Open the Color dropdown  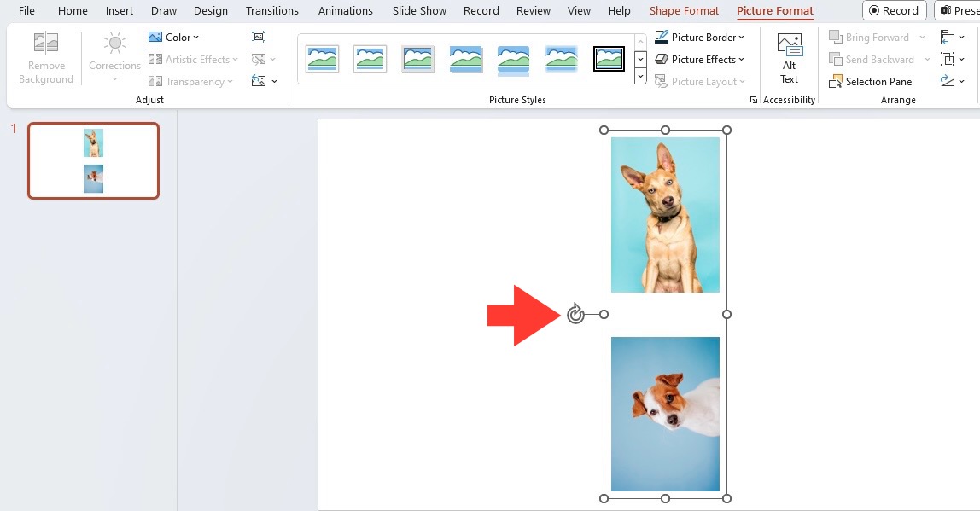coord(174,37)
